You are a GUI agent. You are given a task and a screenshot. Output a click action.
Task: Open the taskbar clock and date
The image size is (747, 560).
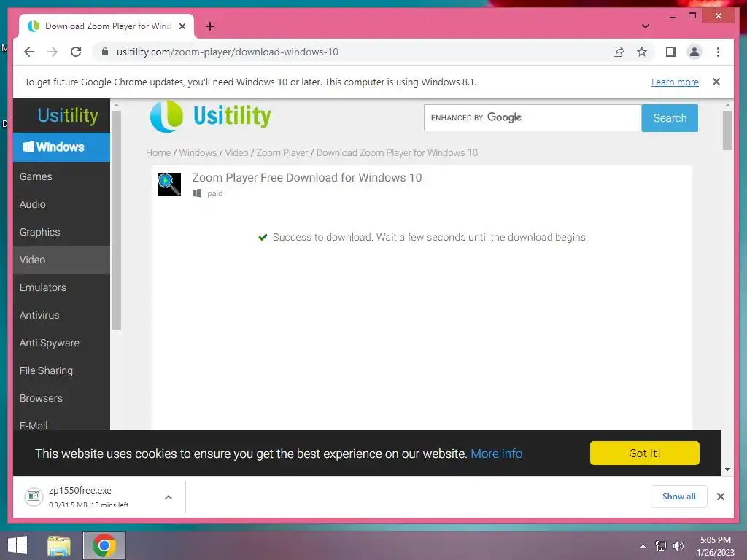[x=715, y=546]
